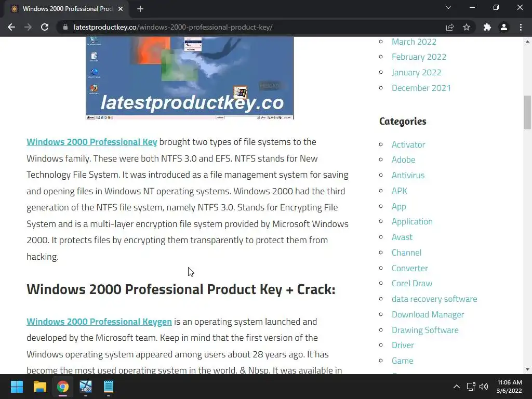Open the Notepad taskbar icon
Viewport: 532px width, 399px height.
pyautogui.click(x=109, y=387)
